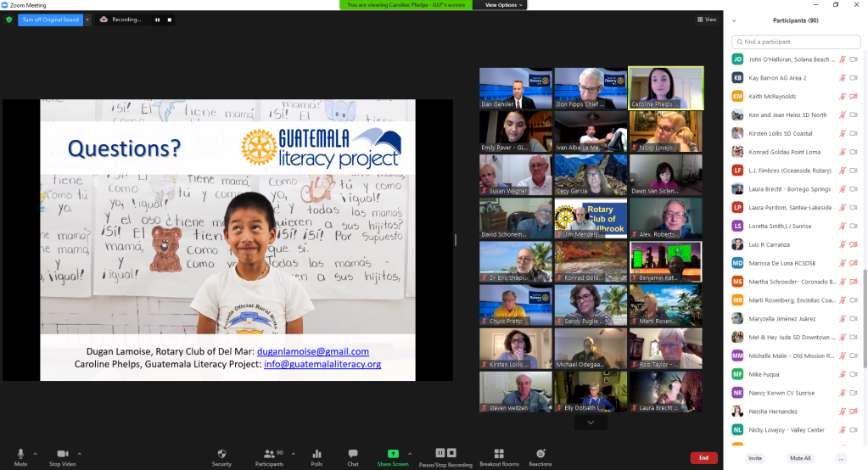This screenshot has height=470, width=868.
Task: Click the Mute All button
Action: (800, 458)
